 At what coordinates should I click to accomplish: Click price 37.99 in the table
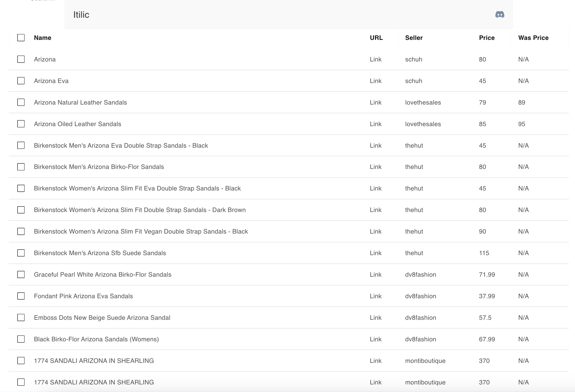tap(487, 296)
